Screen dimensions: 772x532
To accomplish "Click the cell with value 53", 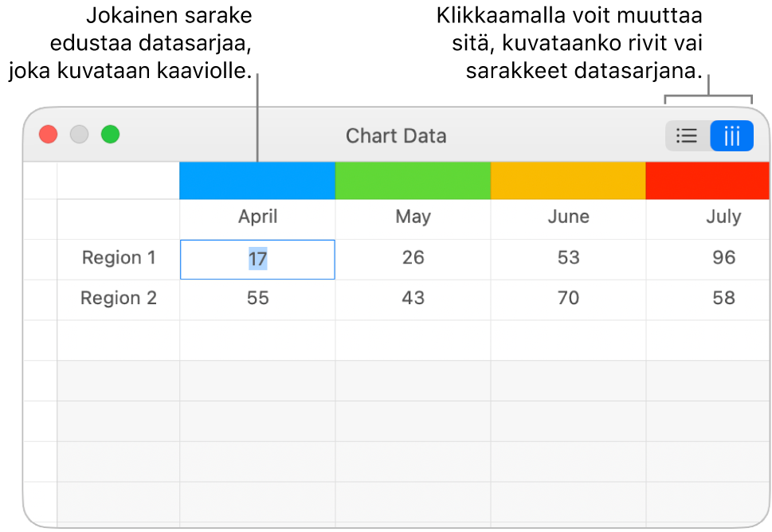I will click(x=568, y=258).
